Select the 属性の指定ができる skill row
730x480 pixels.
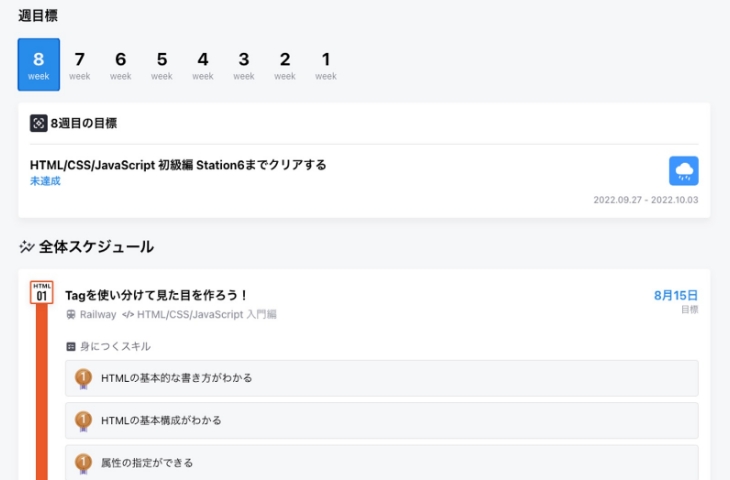382,462
